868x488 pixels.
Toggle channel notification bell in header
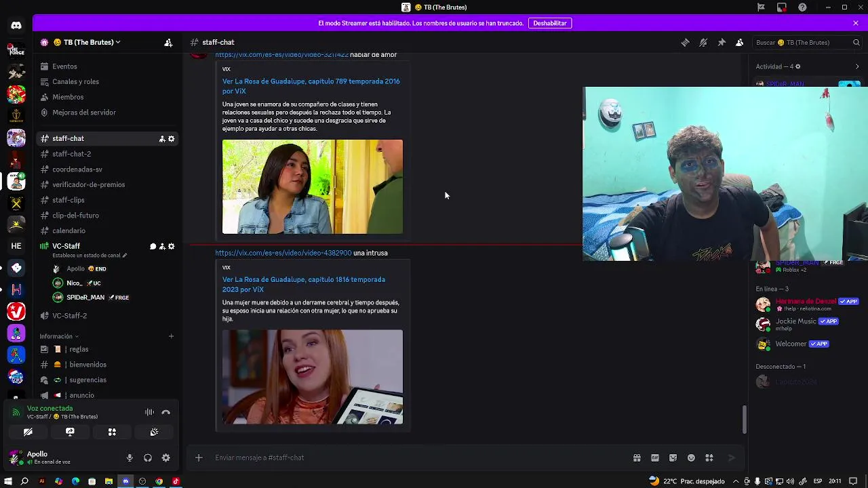703,42
